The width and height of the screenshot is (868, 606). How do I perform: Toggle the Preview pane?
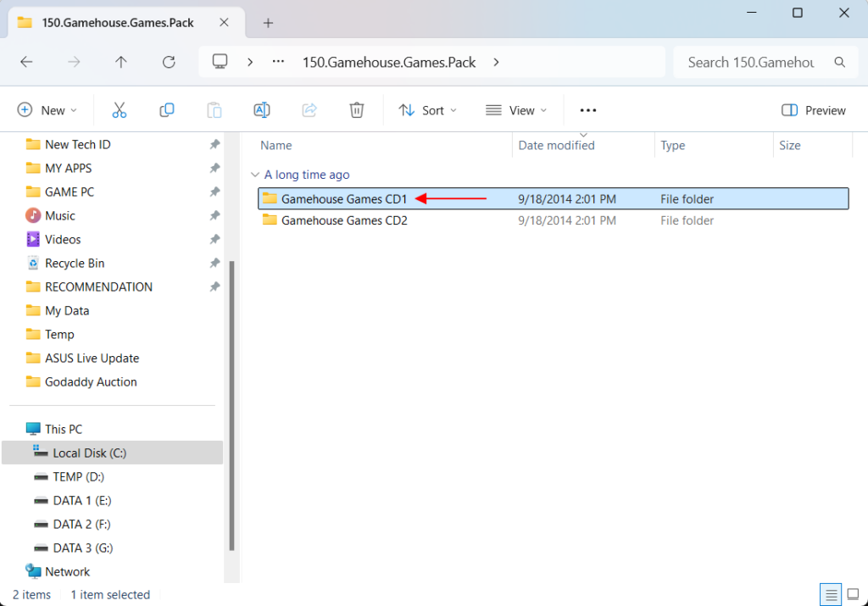point(812,109)
